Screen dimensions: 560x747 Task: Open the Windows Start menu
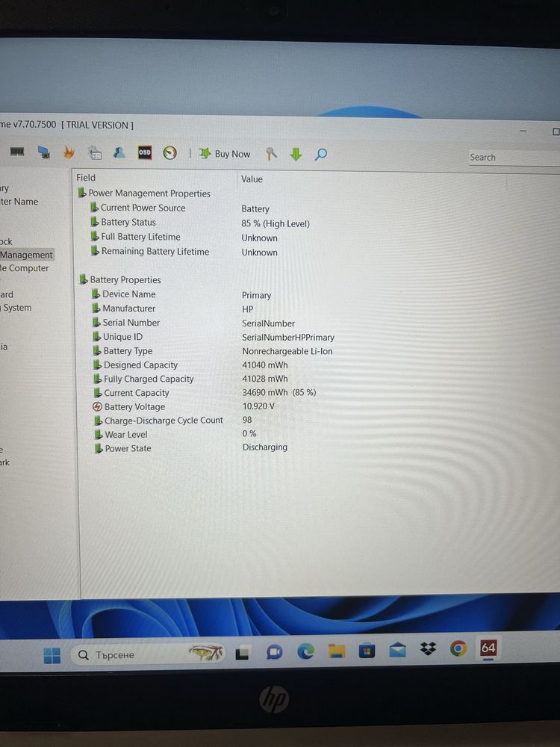(52, 655)
